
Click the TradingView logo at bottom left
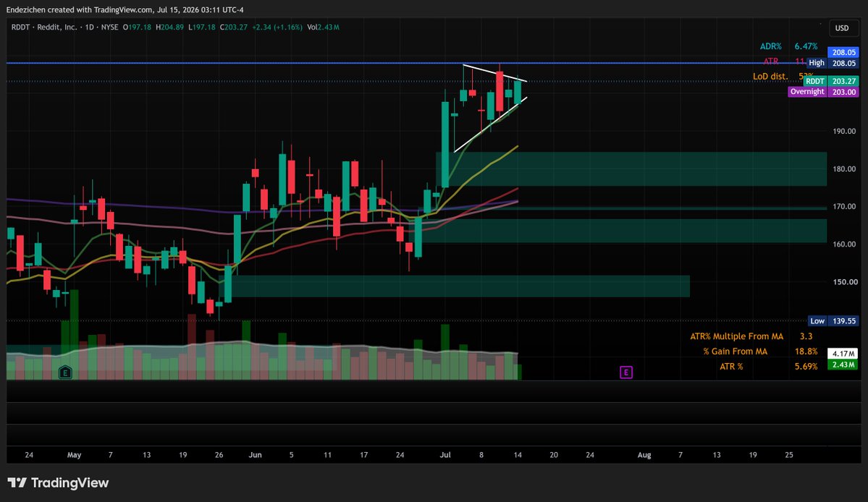point(58,482)
